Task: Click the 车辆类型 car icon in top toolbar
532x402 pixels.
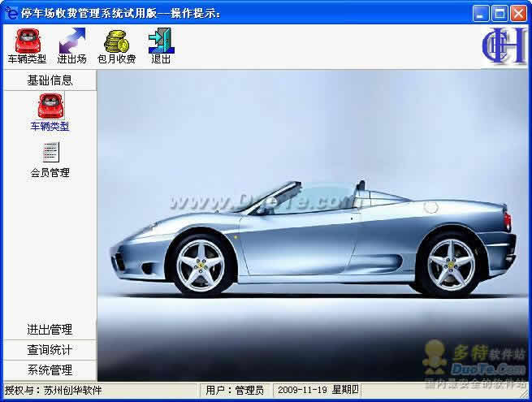Action: coord(27,41)
